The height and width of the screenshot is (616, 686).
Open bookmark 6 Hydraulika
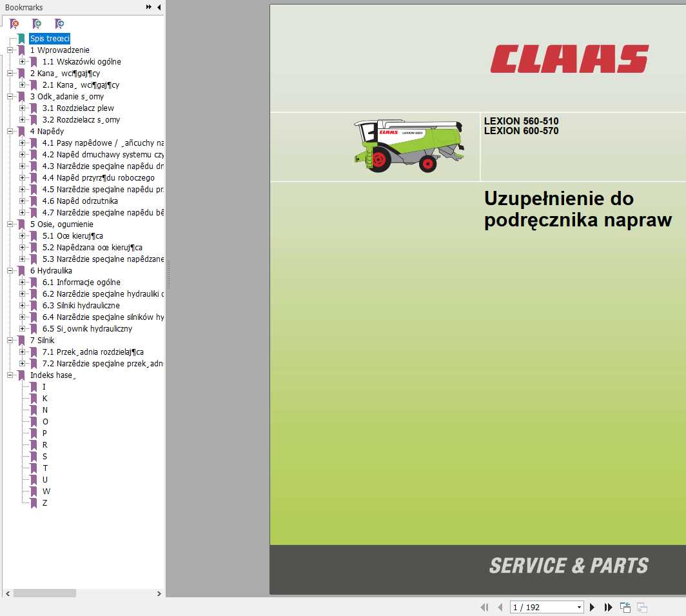tap(51, 270)
